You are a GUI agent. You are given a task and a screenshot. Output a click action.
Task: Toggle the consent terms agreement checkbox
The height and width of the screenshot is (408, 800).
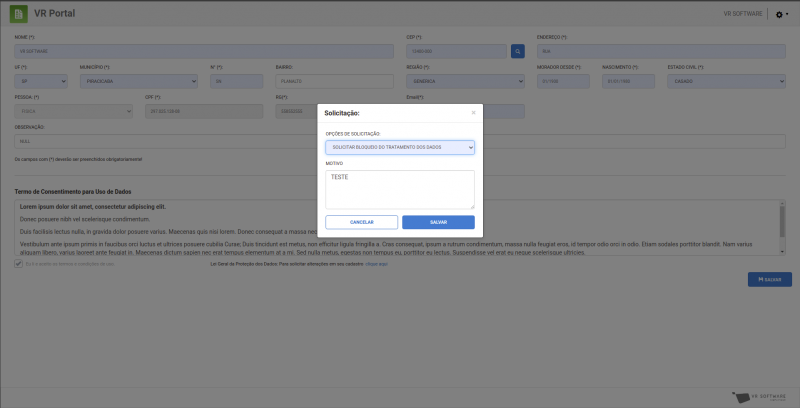[18, 264]
